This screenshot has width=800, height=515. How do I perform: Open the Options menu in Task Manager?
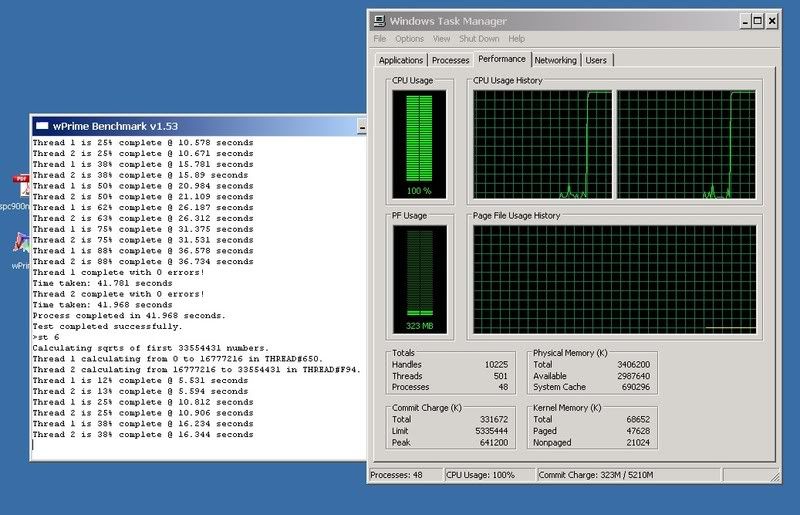[x=409, y=39]
